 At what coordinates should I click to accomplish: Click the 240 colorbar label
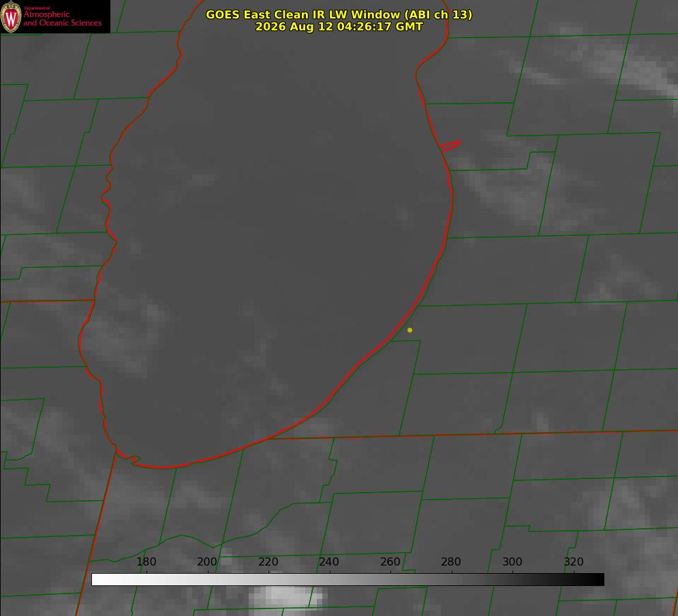click(329, 561)
